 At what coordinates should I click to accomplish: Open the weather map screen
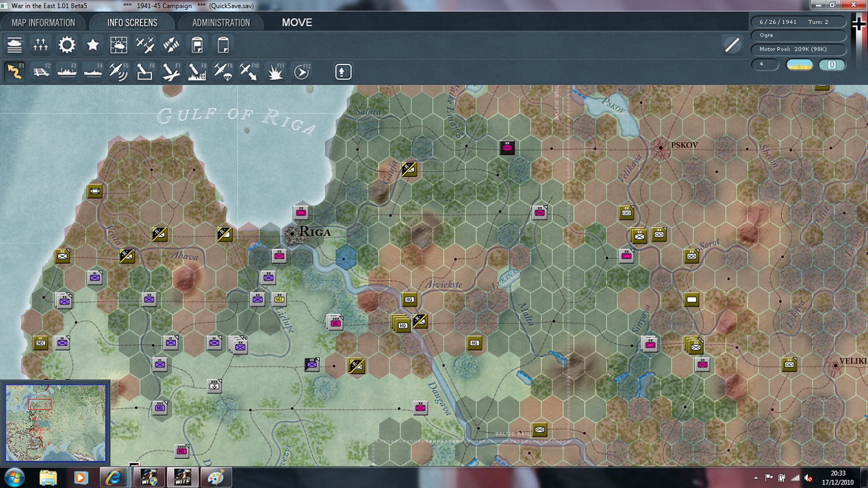click(119, 45)
